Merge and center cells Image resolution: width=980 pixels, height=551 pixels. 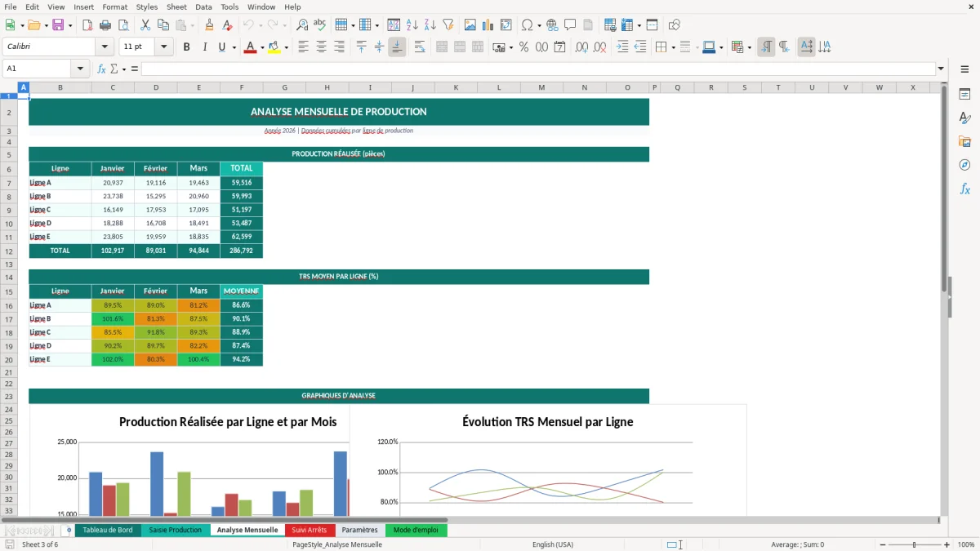point(442,47)
